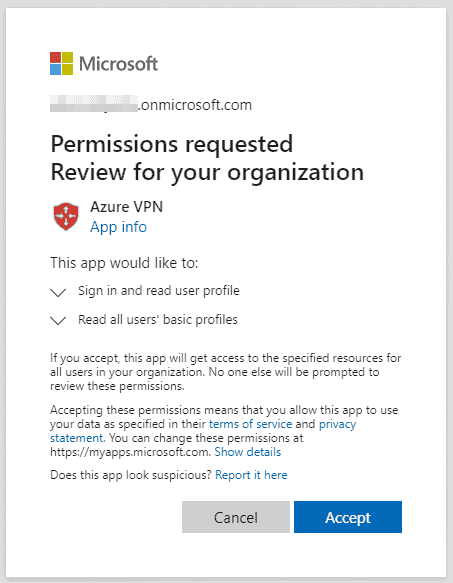Viewport: 453px width, 583px height.
Task: Click the Microsoft wordmark text
Action: coord(119,64)
